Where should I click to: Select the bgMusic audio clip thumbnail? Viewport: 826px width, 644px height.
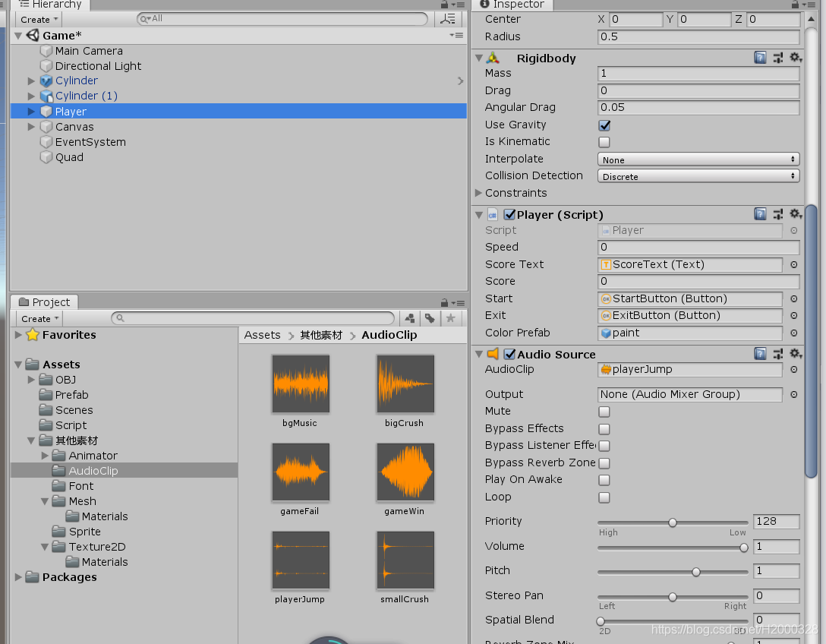301,384
